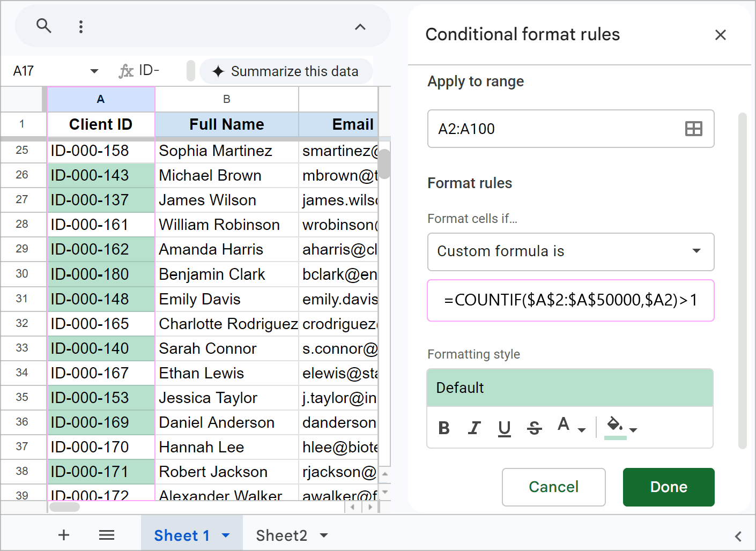Open the text color picker
This screenshot has height=551, width=756.
tap(570, 426)
